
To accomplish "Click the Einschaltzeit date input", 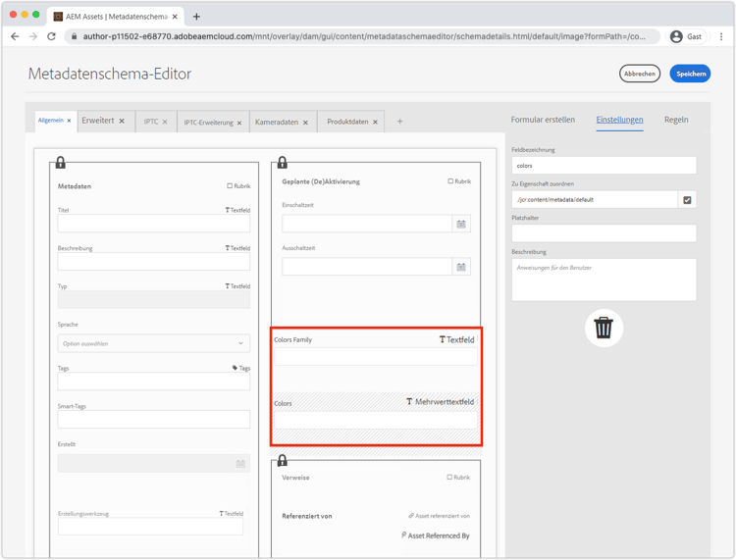I will (367, 225).
